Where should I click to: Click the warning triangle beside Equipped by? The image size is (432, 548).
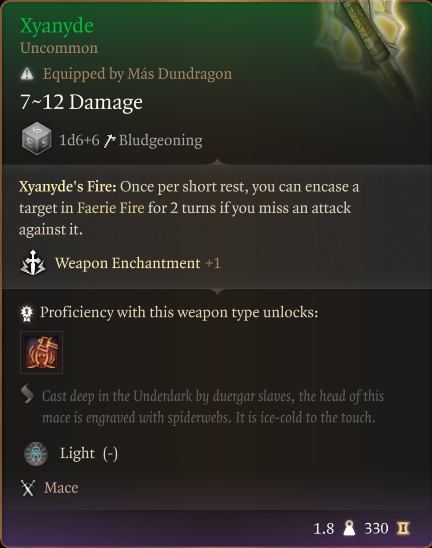(x=27, y=74)
